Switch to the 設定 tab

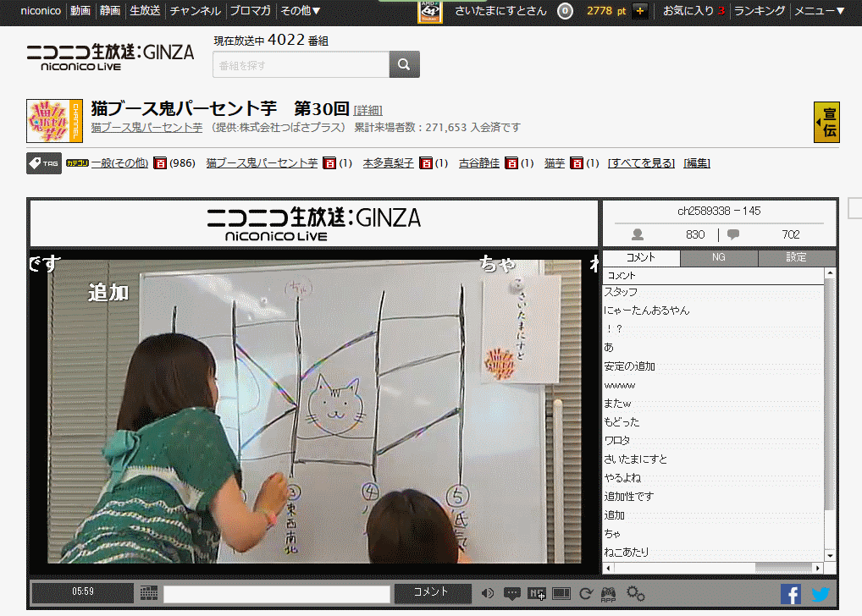(x=796, y=258)
